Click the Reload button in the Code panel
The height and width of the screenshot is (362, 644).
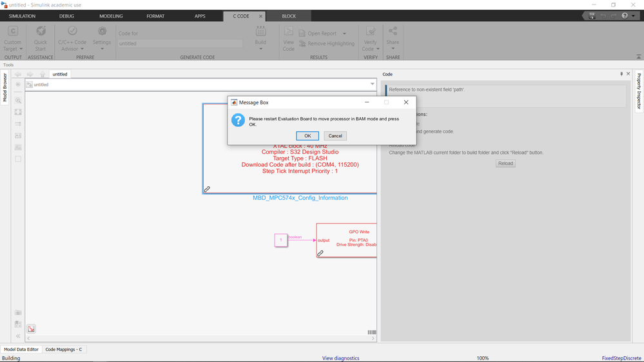pyautogui.click(x=505, y=164)
